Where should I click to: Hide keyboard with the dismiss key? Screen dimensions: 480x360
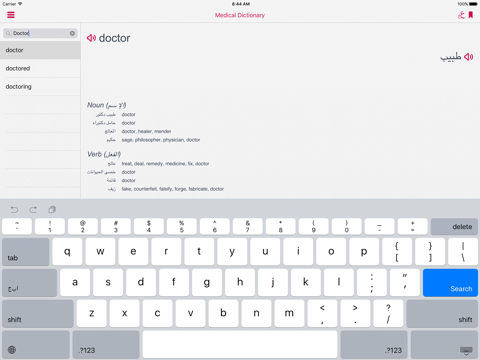tap(444, 345)
